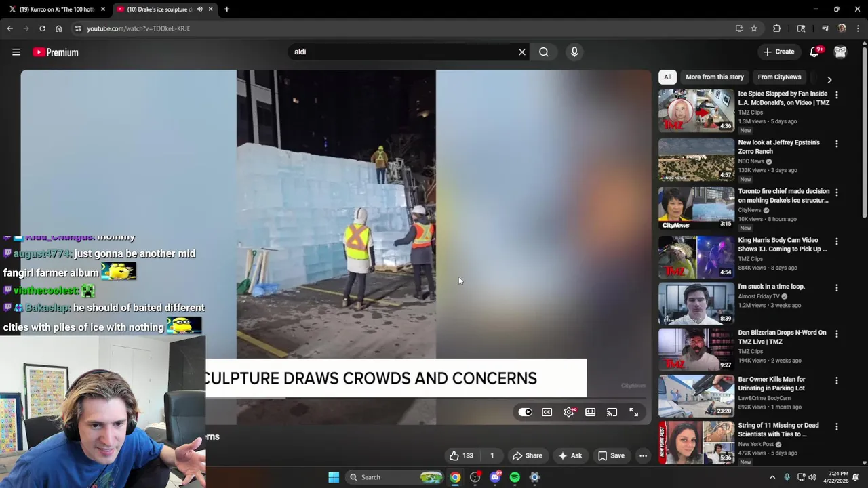This screenshot has height=488, width=868.
Task: Clear the search box with the X
Action: point(522,52)
